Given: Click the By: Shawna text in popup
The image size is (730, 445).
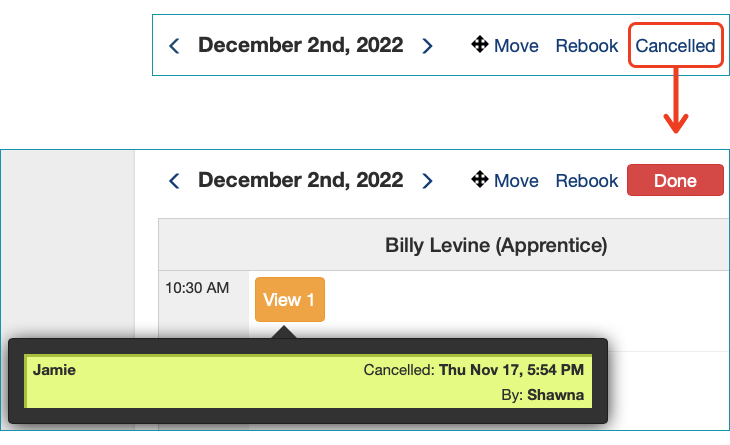Looking at the screenshot, I should [542, 395].
